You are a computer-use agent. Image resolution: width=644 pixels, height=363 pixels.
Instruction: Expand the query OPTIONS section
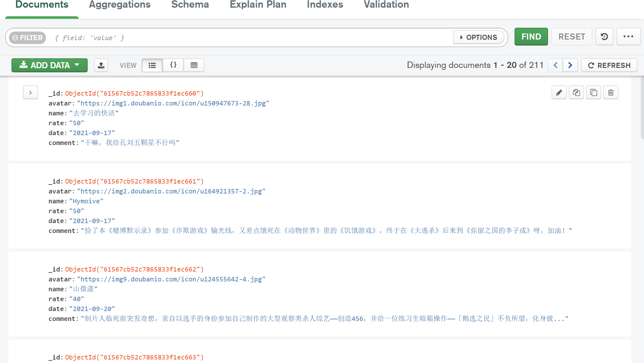[478, 37]
